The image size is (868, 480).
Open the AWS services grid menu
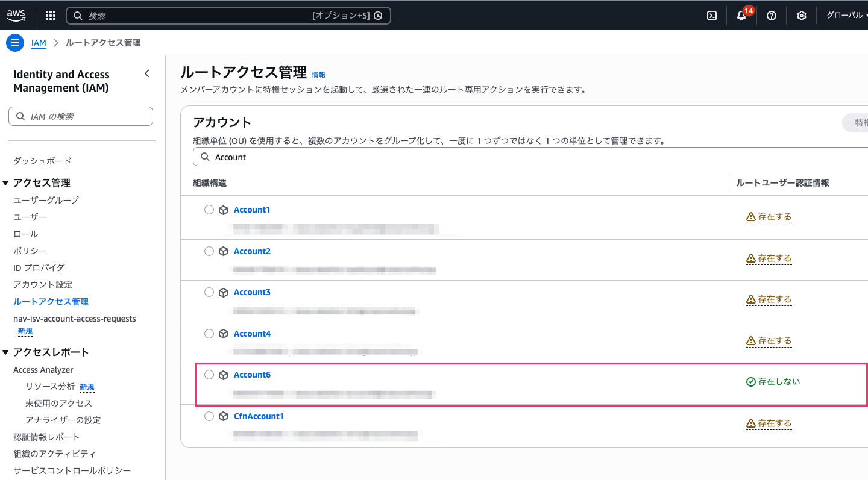pyautogui.click(x=51, y=16)
